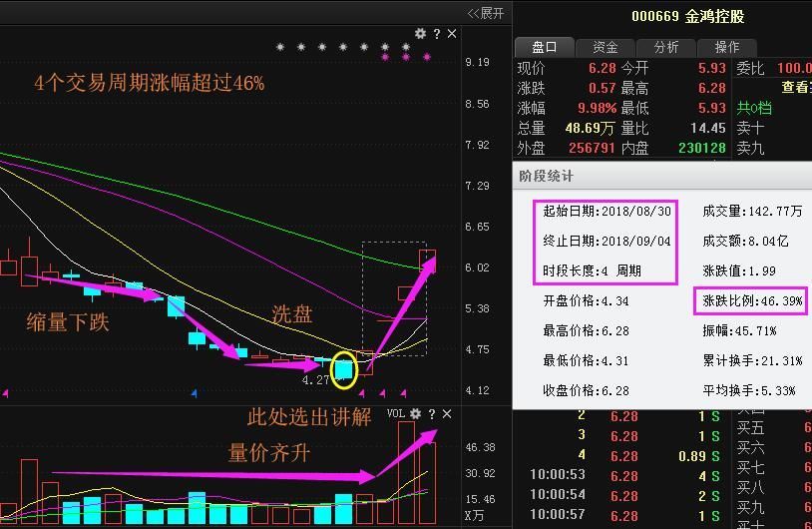Click stock title 000669 金鸿控股
The height and width of the screenshot is (529, 812).
click(687, 17)
